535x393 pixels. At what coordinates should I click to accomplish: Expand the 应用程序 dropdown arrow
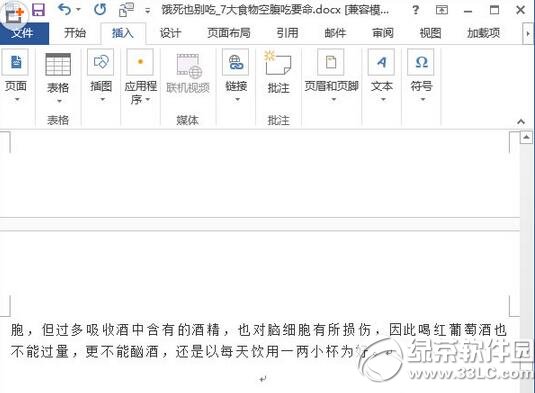click(148, 99)
